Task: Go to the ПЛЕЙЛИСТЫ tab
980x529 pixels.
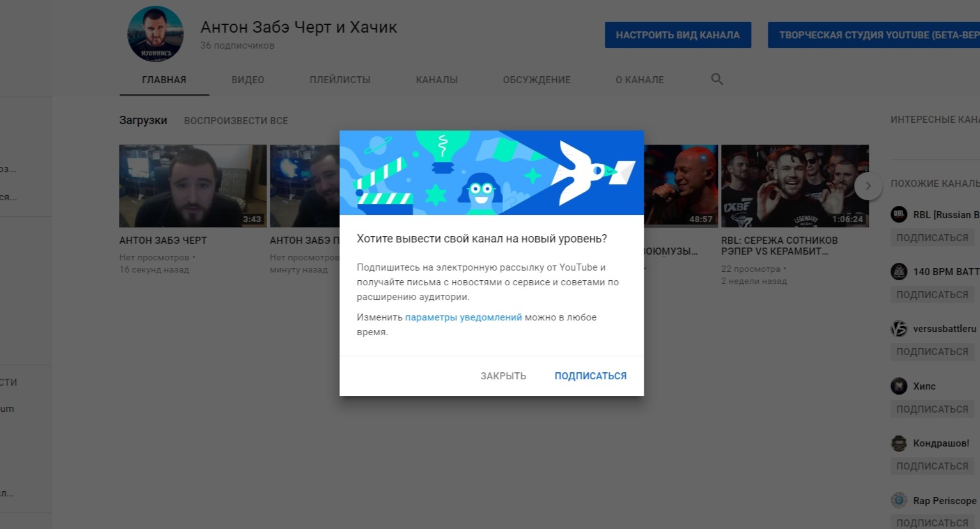Action: click(340, 80)
